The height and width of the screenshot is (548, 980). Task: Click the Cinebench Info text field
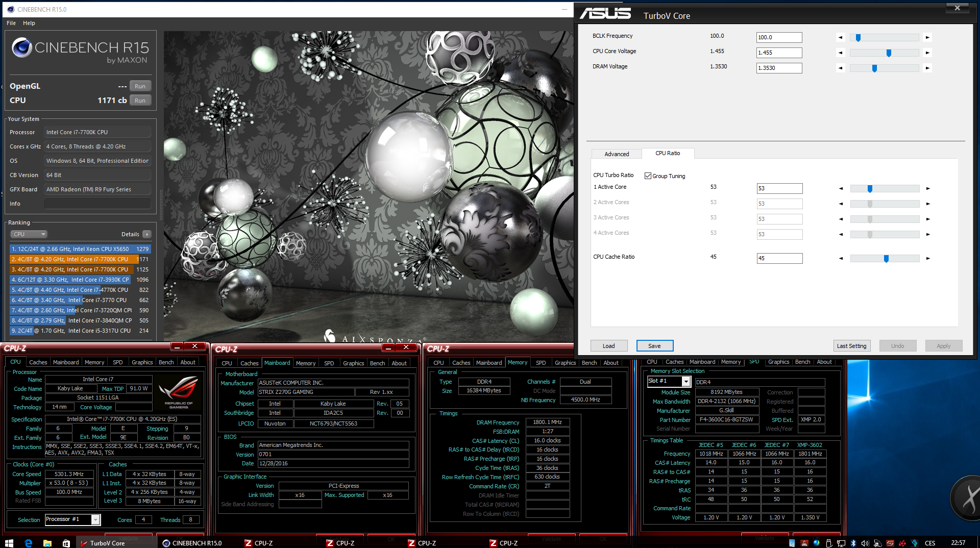pos(97,204)
